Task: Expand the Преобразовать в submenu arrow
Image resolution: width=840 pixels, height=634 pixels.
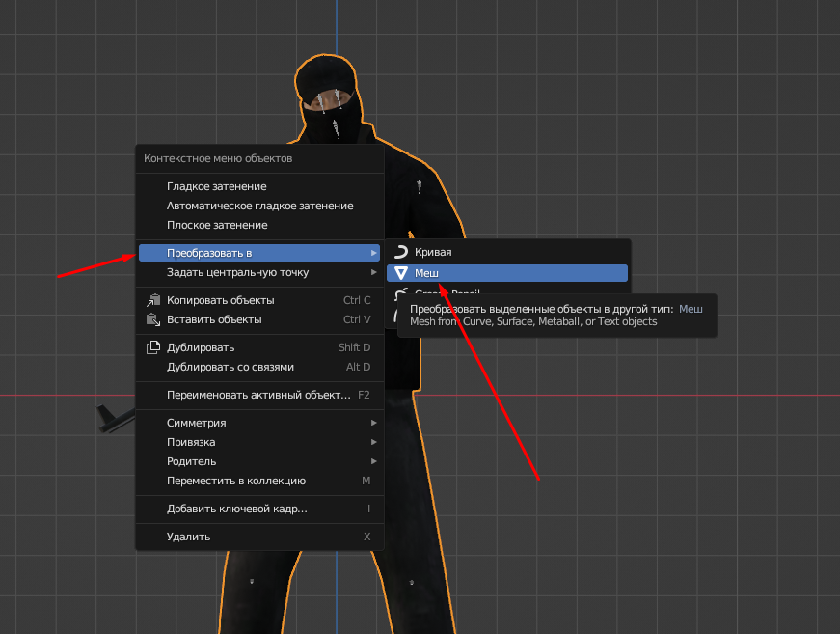Action: tap(374, 253)
